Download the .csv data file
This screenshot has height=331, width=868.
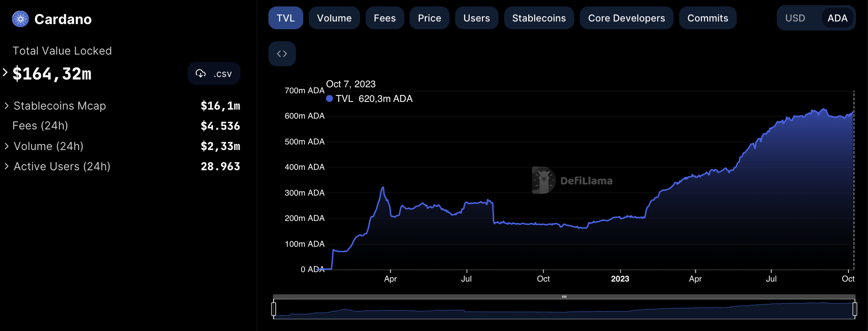[x=214, y=74]
